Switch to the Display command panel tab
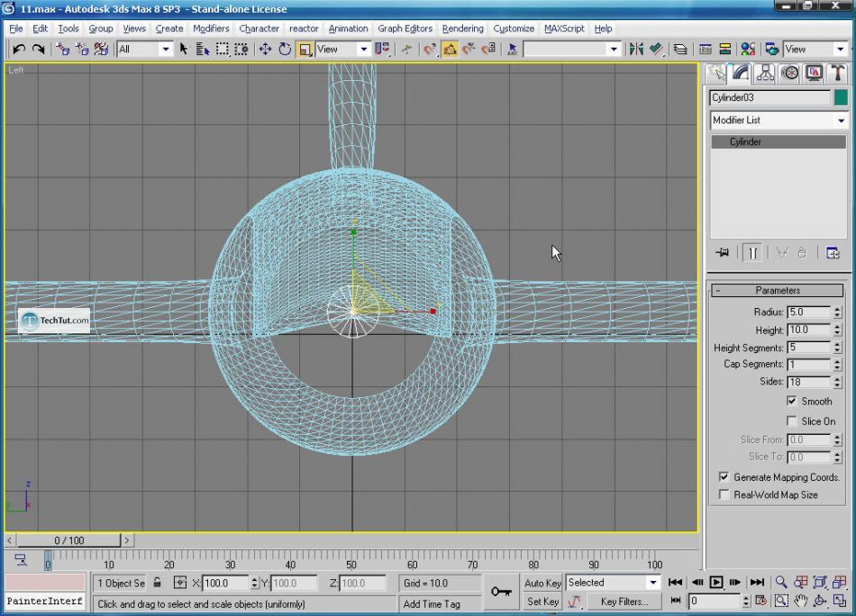This screenshot has height=616, width=856. 814,74
